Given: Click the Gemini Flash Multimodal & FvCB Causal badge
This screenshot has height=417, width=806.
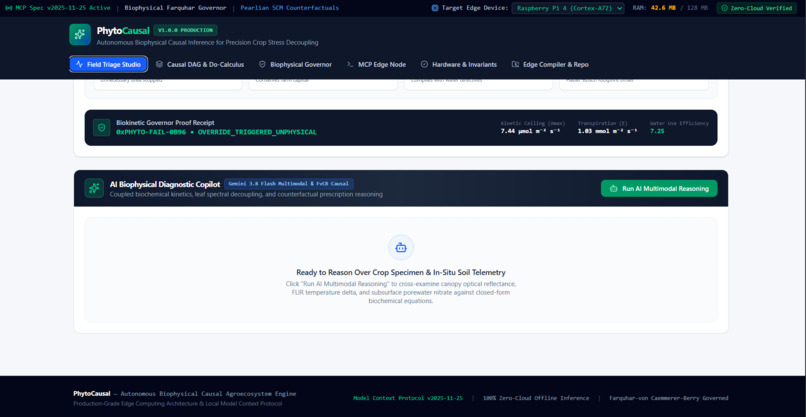Looking at the screenshot, I should pyautogui.click(x=289, y=184).
